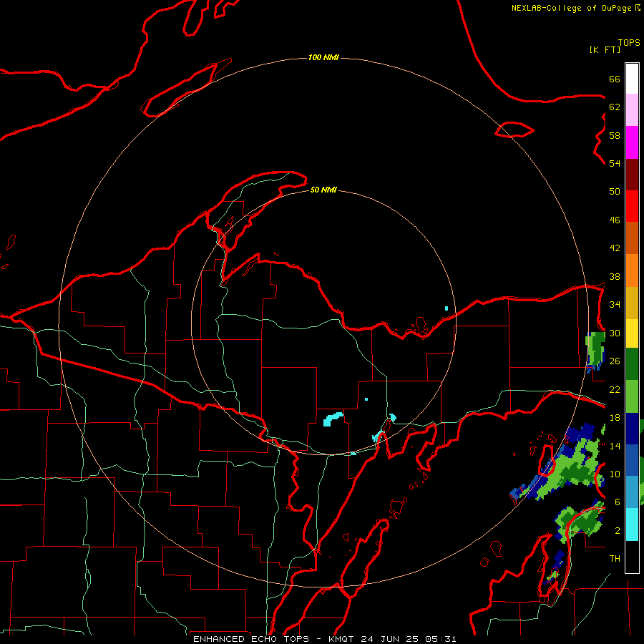Click the 66 value on the legend
The height and width of the screenshot is (644, 644).
click(615, 79)
